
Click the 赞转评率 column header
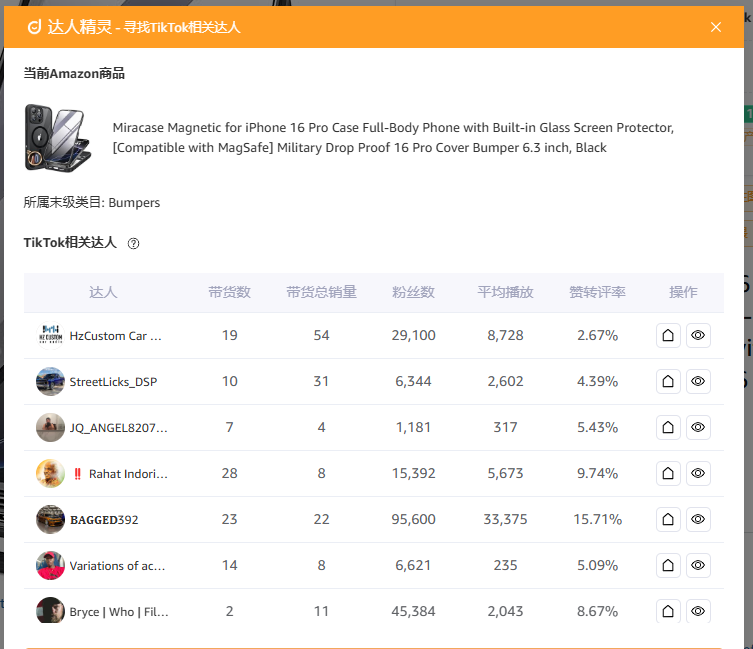597,292
